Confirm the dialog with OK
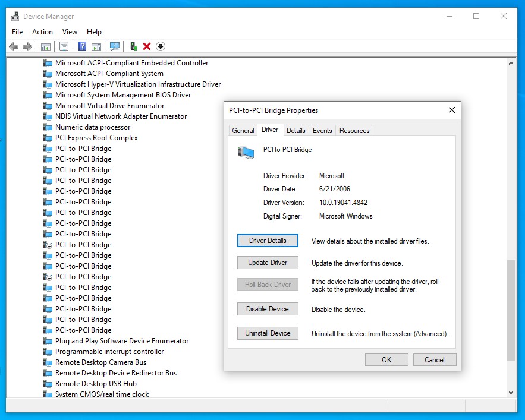Screen dimensions: 525x420 coord(386,360)
